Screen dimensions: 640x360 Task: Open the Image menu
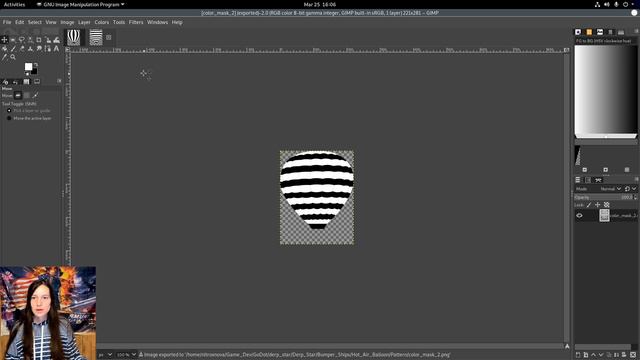pyautogui.click(x=67, y=22)
